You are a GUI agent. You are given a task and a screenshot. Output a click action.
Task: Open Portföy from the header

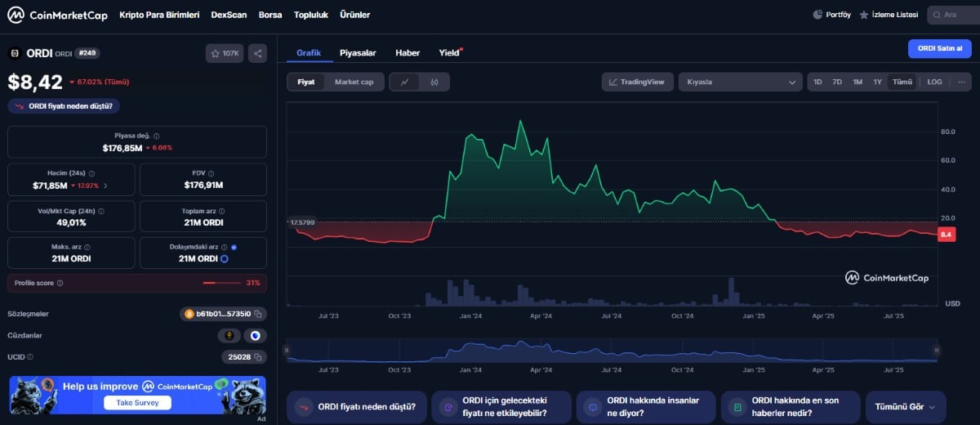(831, 15)
